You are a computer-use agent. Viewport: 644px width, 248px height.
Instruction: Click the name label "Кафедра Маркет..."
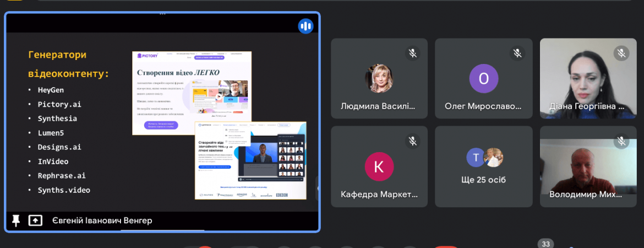click(x=379, y=194)
